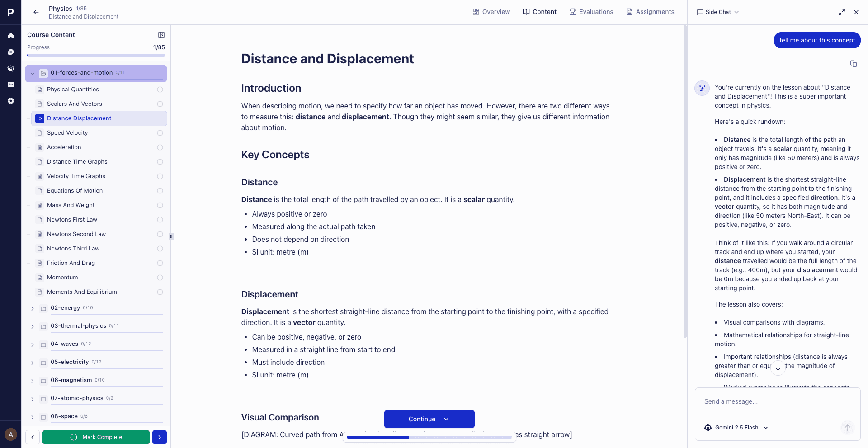Click the graduation cap courses icon

pyautogui.click(x=10, y=68)
